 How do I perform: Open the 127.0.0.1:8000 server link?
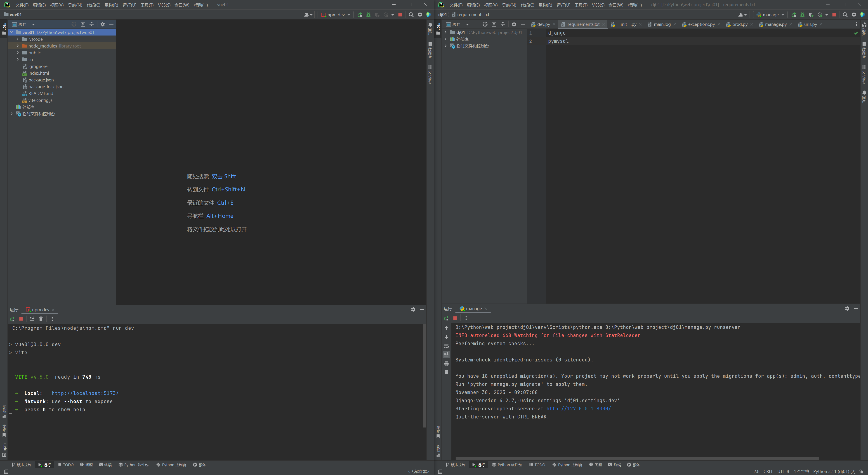coord(578,408)
